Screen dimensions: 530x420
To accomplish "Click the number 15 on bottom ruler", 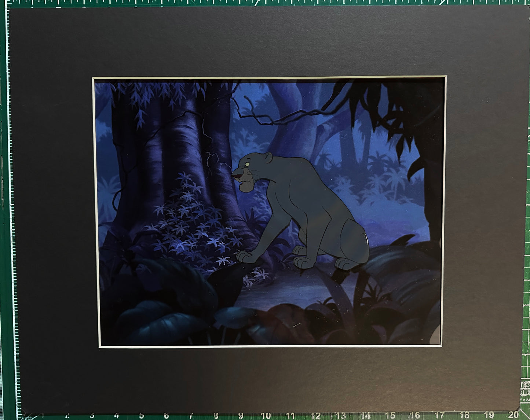I will point(390,415).
